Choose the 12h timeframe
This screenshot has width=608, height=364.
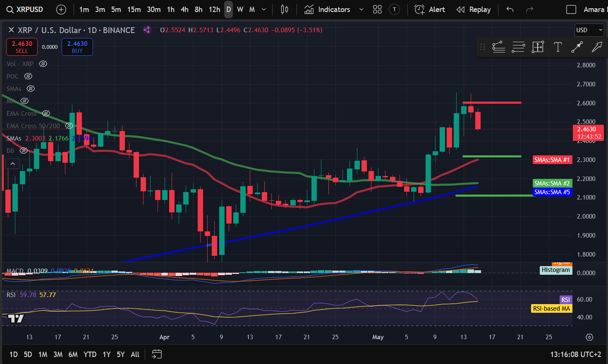point(214,10)
